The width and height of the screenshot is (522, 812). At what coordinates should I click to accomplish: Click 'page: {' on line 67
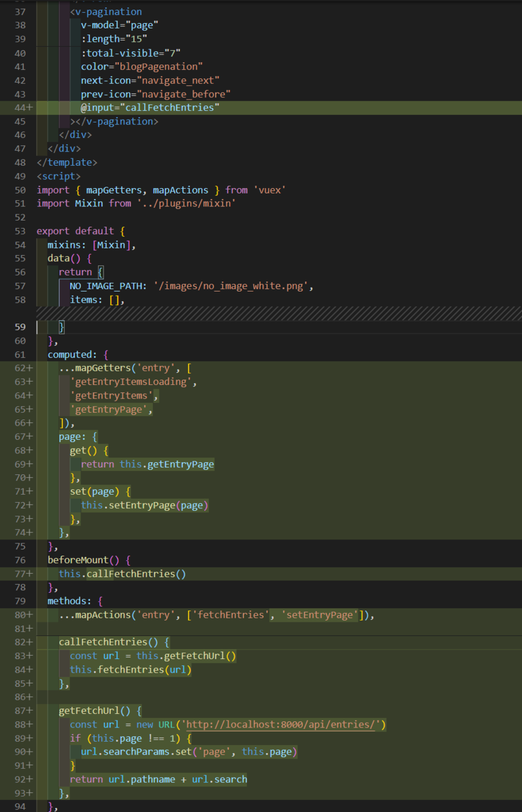point(78,437)
